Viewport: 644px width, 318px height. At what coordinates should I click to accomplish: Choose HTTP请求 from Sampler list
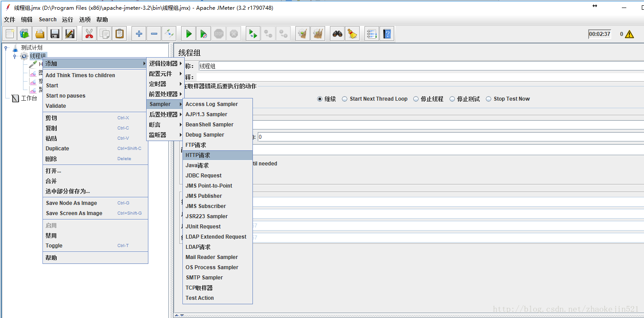217,155
